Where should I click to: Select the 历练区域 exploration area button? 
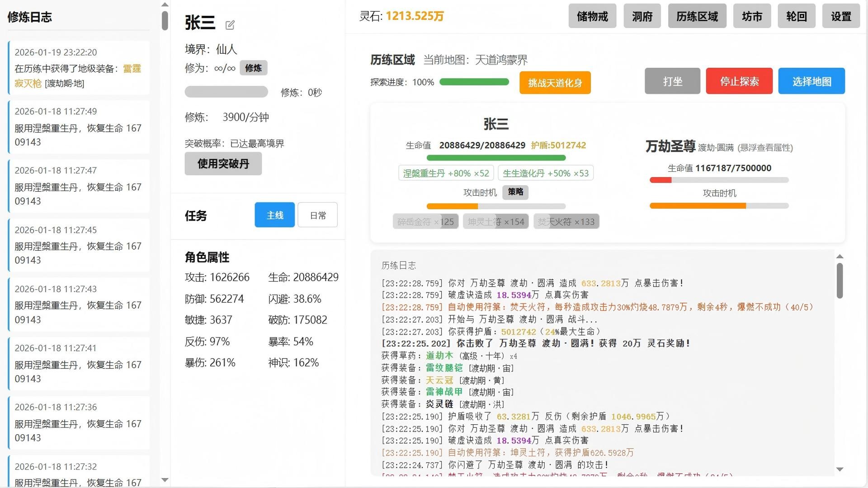[x=697, y=16]
